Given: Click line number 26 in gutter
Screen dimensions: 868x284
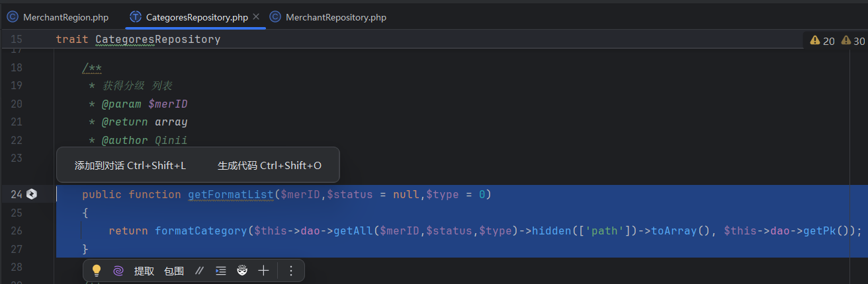Looking at the screenshot, I should coord(17,231).
